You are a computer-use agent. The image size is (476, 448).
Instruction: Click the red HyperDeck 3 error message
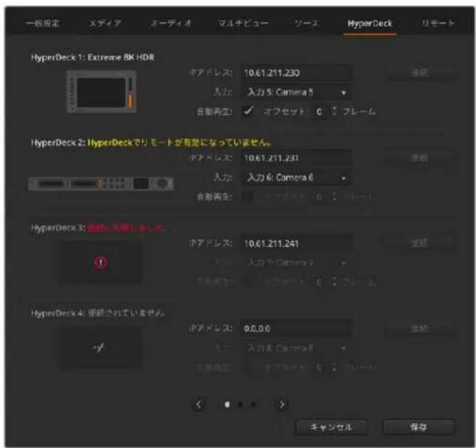click(x=127, y=228)
